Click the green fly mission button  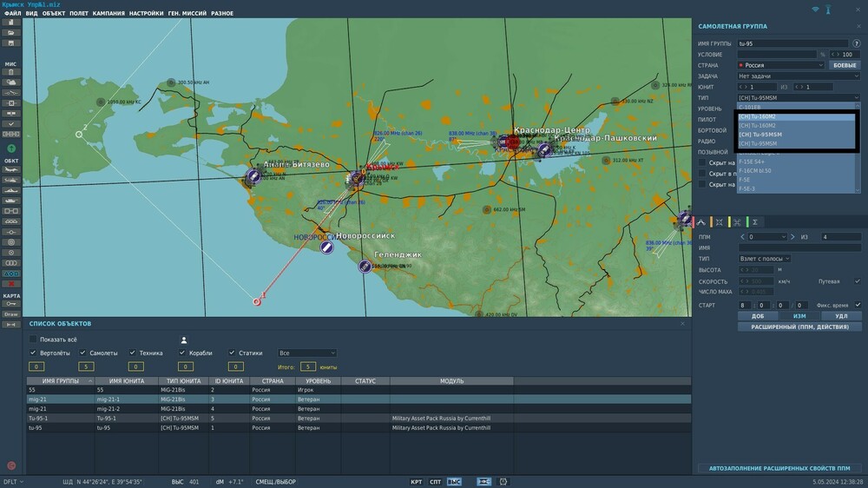pyautogui.click(x=11, y=148)
